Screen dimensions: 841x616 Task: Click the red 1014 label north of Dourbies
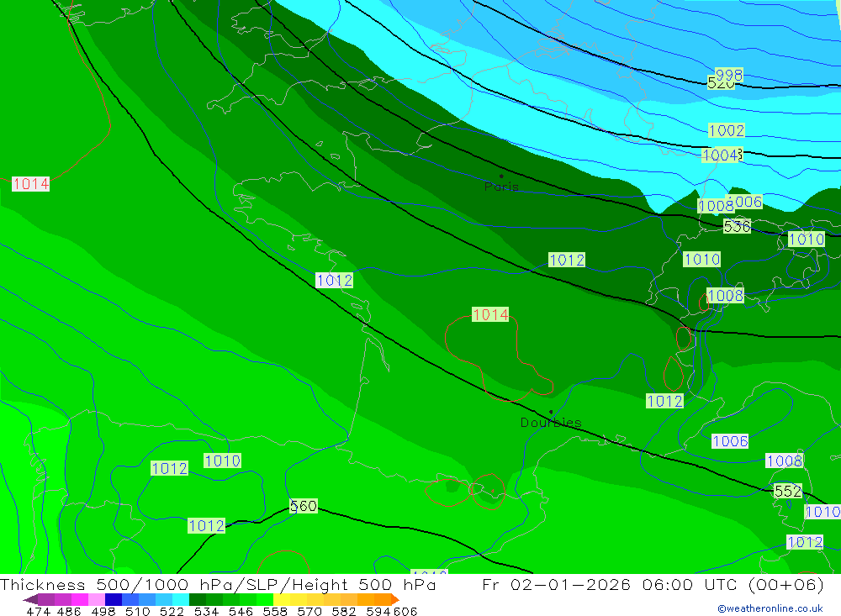coord(490,314)
